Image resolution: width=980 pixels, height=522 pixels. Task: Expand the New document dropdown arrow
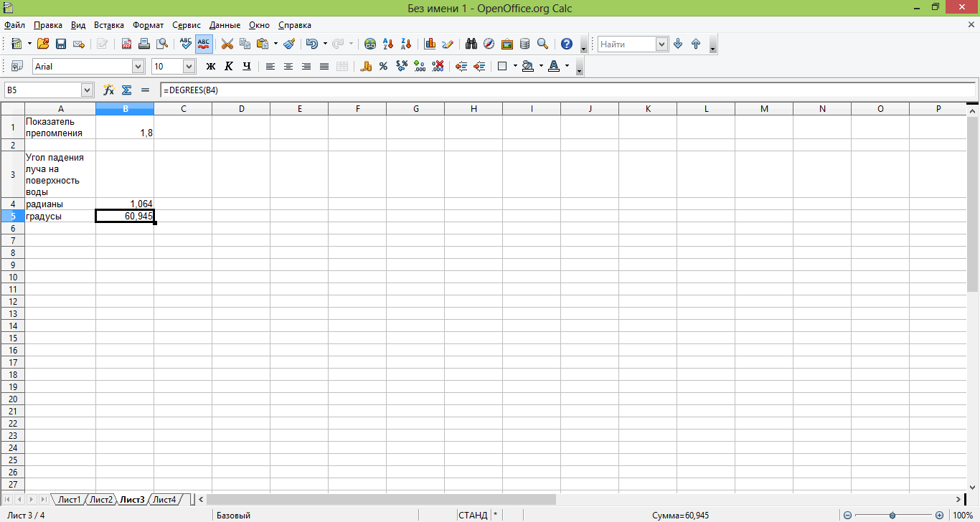29,44
